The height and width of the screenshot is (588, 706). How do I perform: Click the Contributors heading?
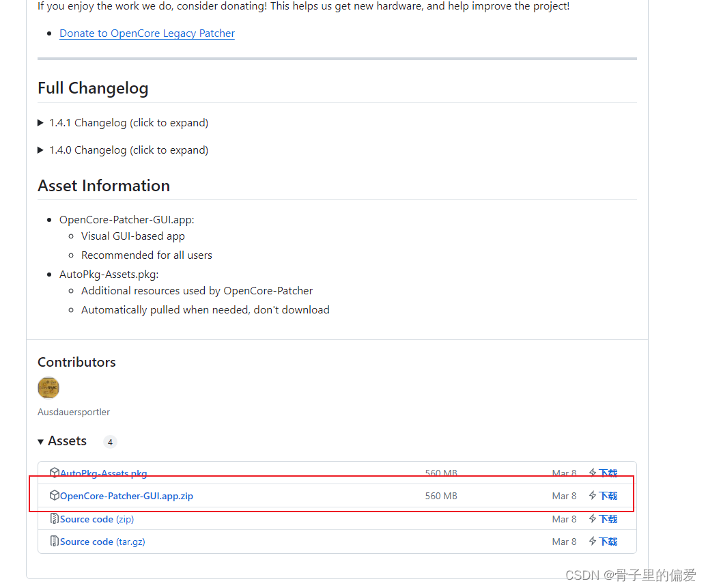pyautogui.click(x=76, y=362)
